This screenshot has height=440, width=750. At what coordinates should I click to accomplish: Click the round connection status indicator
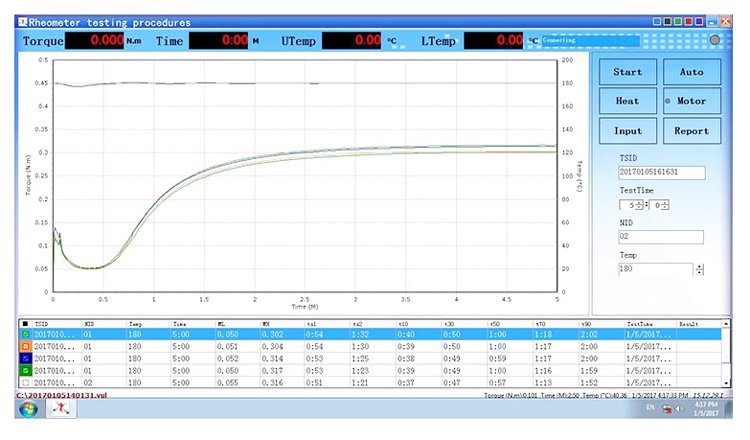(x=715, y=40)
